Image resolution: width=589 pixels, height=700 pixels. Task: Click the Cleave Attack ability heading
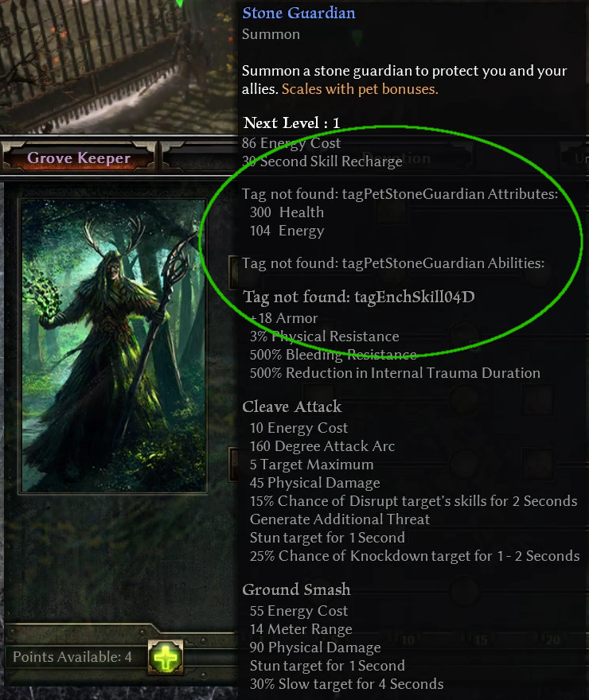pyautogui.click(x=292, y=406)
